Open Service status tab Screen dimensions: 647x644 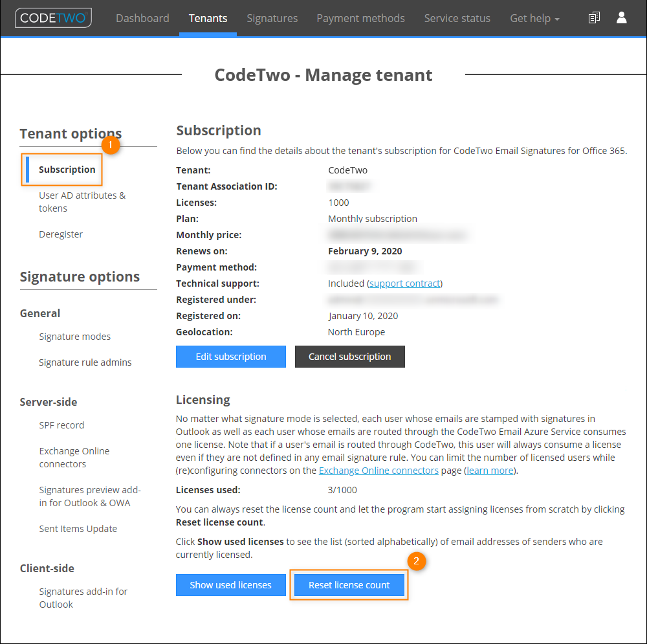click(457, 18)
